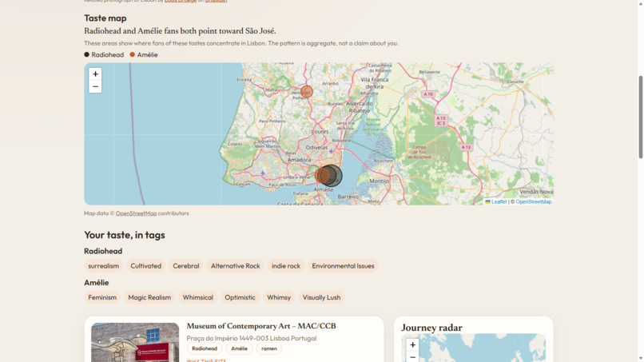Select the Visually Lush tag
644x362 pixels.
click(321, 297)
